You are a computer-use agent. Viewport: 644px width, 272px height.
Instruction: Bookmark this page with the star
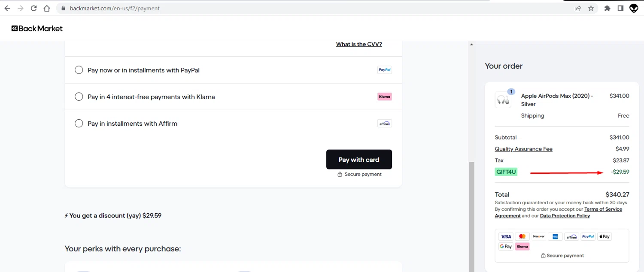[x=591, y=8]
